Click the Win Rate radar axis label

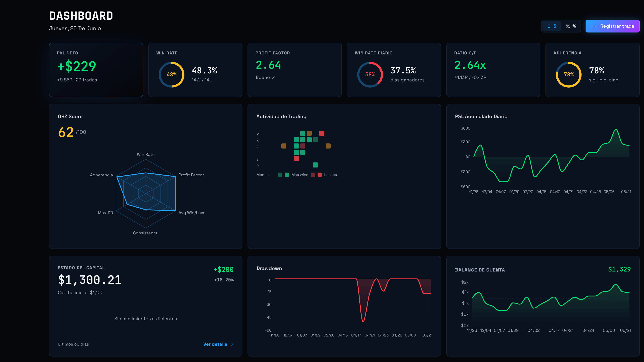click(146, 154)
